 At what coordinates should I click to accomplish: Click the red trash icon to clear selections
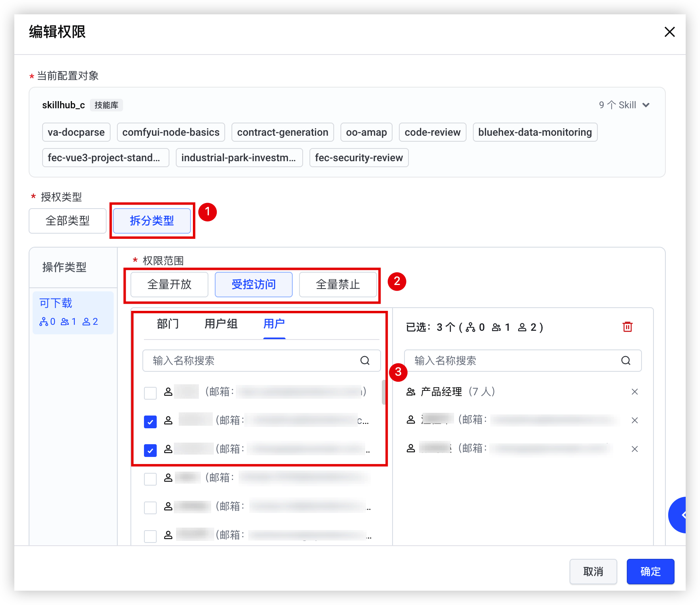tap(627, 327)
